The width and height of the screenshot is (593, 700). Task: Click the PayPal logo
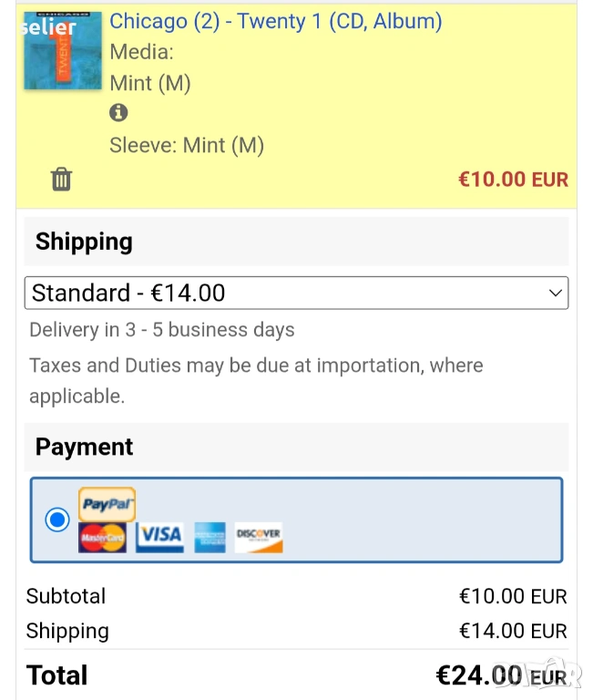tap(107, 504)
